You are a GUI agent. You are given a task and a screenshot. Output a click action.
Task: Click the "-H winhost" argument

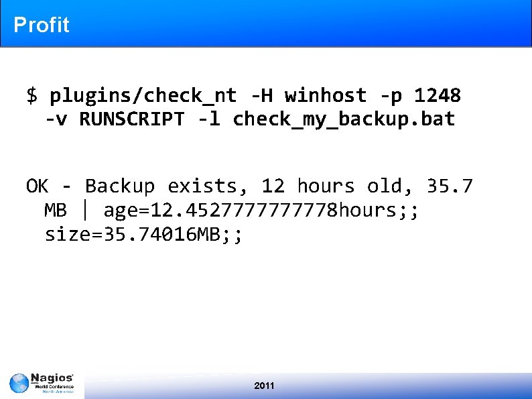[x=309, y=95]
